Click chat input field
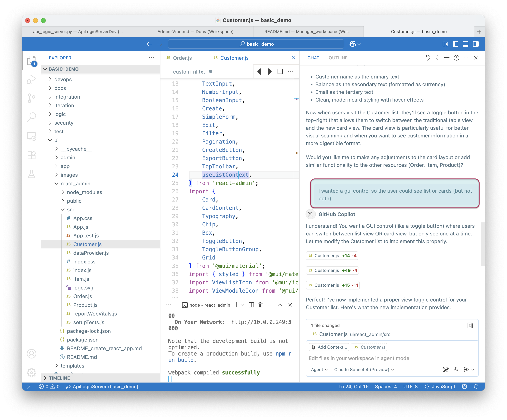Screen dimensions: 507x420 pos(392,358)
